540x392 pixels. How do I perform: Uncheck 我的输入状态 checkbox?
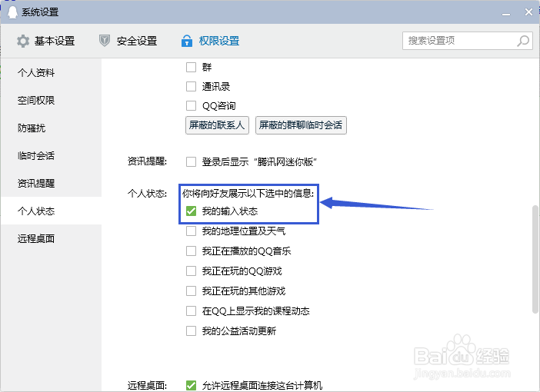tap(191, 211)
